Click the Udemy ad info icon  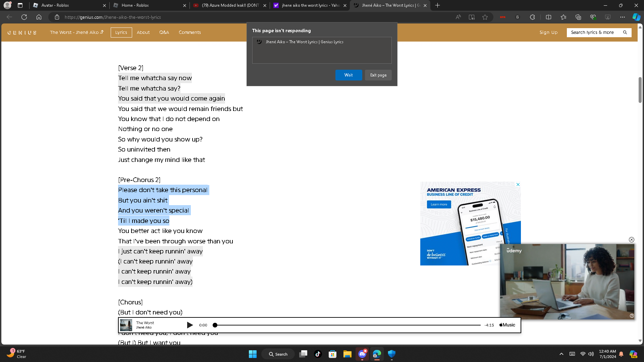(x=632, y=316)
